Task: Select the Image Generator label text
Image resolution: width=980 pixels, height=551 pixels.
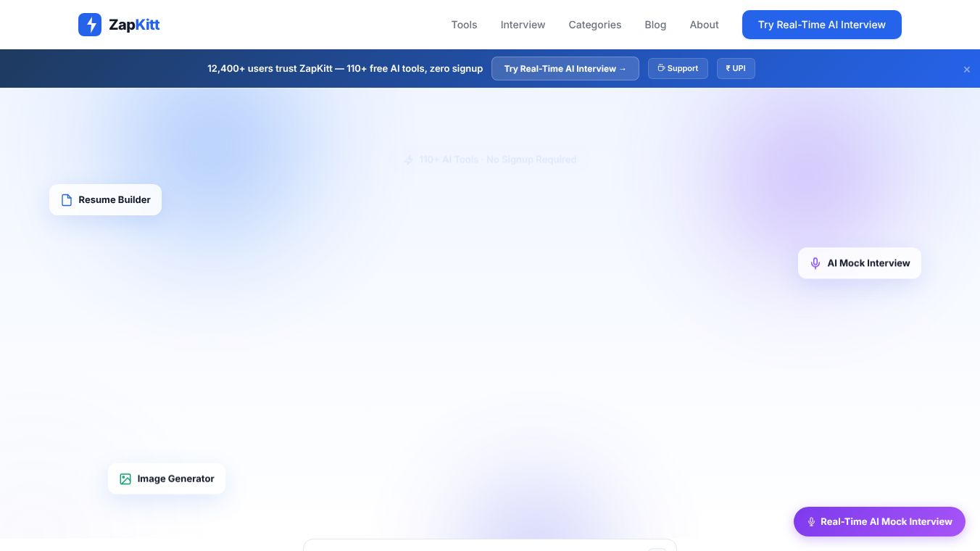Action: point(175,479)
